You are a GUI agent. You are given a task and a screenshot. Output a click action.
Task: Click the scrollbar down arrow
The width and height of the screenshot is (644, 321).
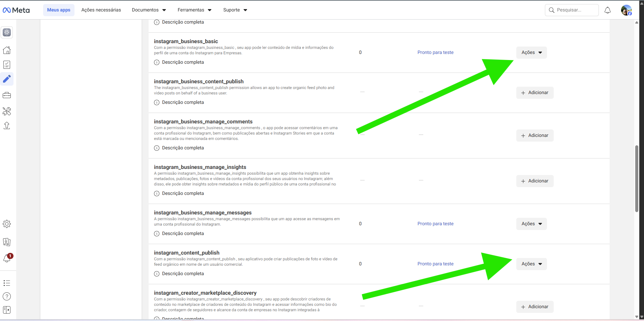[637, 317]
